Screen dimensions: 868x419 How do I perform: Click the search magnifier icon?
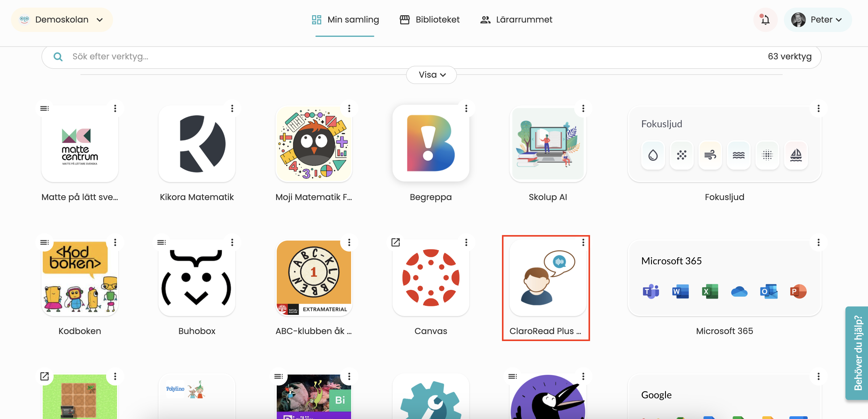pos(58,57)
